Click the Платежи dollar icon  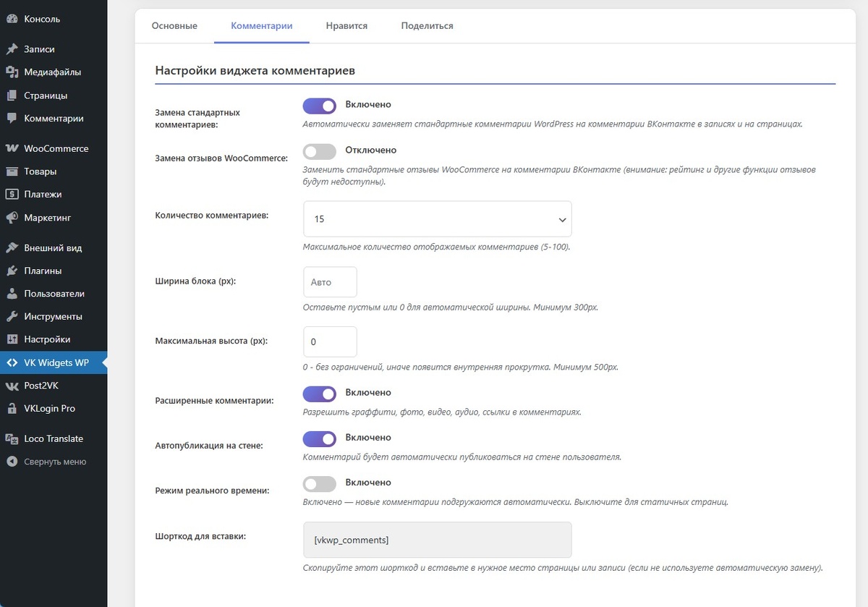[12, 194]
